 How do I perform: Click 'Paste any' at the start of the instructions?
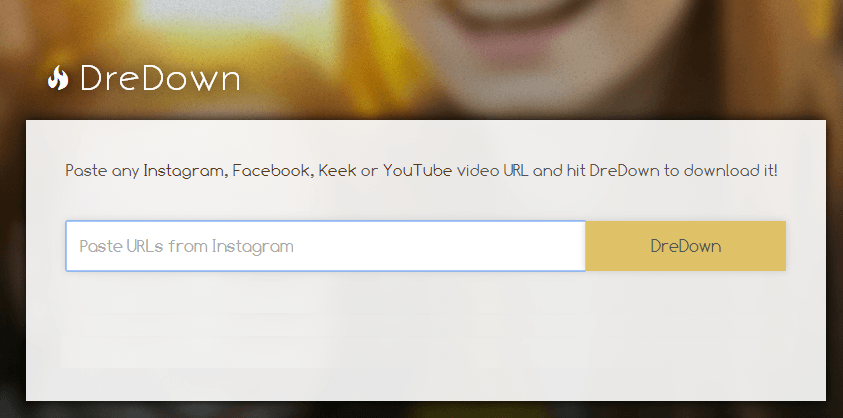click(x=102, y=171)
